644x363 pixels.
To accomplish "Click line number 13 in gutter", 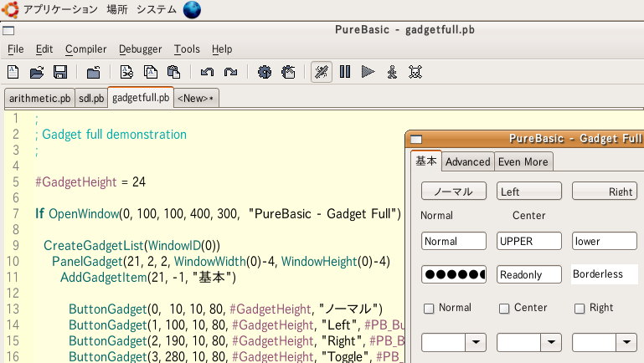I will 13,309.
